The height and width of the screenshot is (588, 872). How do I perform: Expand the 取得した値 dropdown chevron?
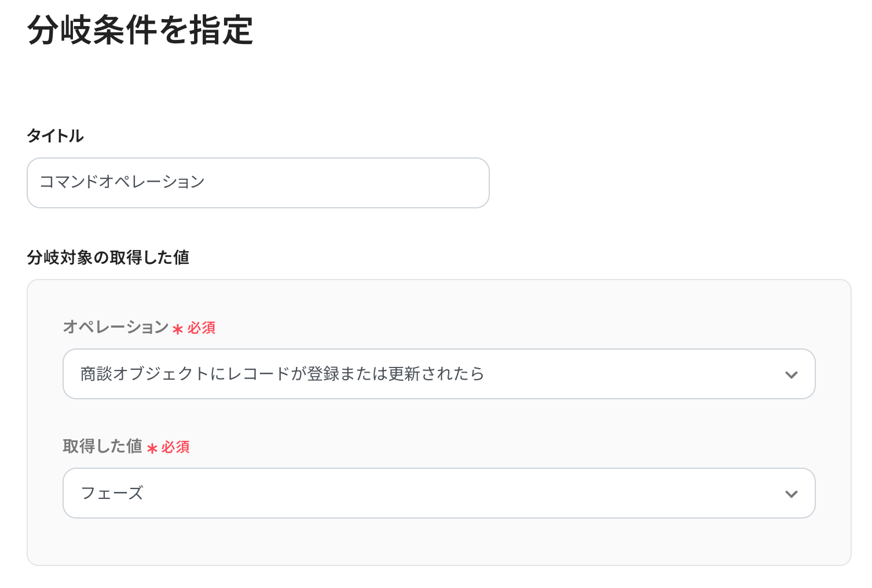click(x=791, y=494)
